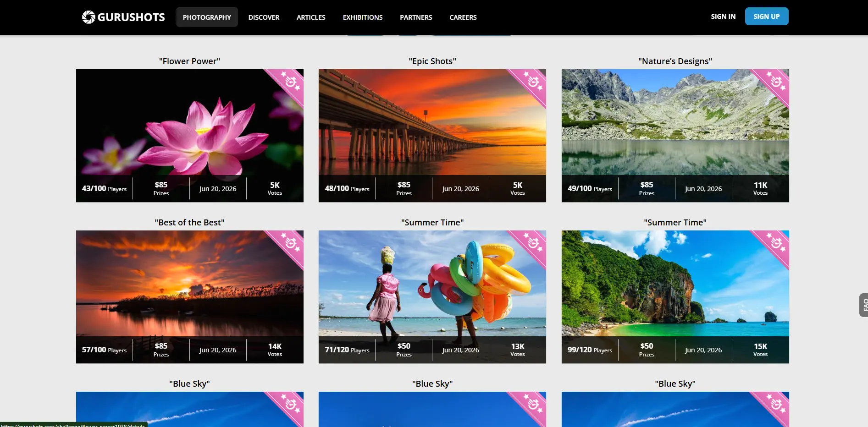Image resolution: width=868 pixels, height=427 pixels.
Task: Click the "11K Votes" stat
Action: [x=760, y=188]
